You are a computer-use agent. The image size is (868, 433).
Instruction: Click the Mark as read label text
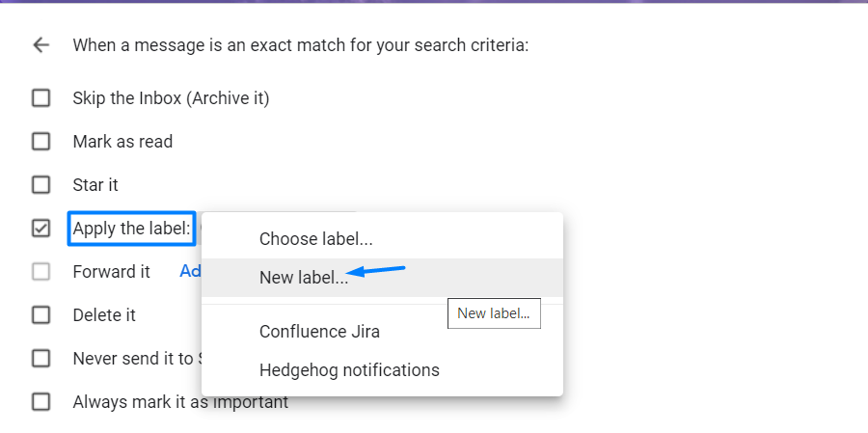(x=122, y=142)
